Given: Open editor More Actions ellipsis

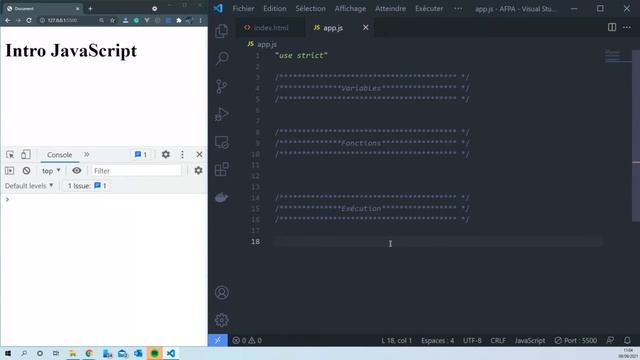Looking at the screenshot, I should (627, 27).
